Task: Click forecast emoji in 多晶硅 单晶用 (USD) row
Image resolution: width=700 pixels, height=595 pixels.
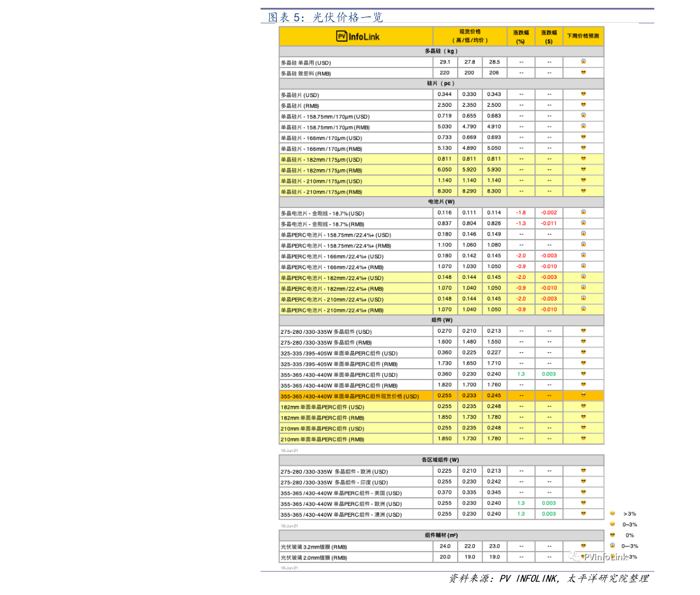Action: [583, 61]
